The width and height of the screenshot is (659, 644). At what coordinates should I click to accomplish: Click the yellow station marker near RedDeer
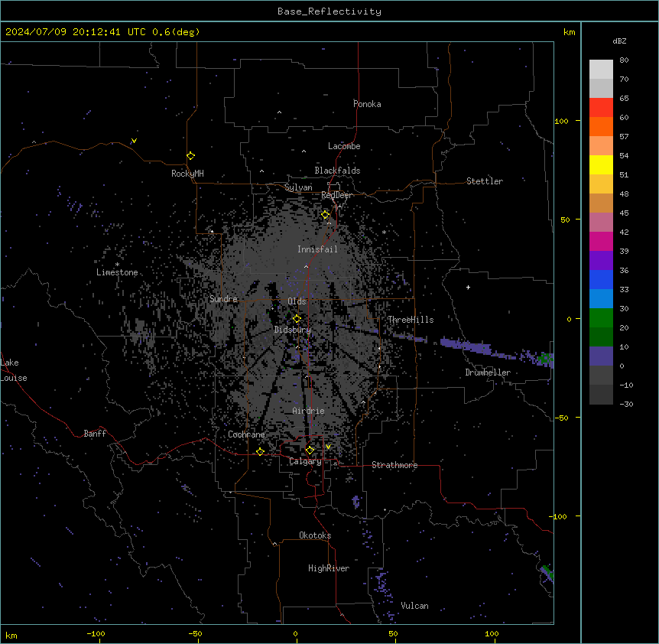(326, 215)
